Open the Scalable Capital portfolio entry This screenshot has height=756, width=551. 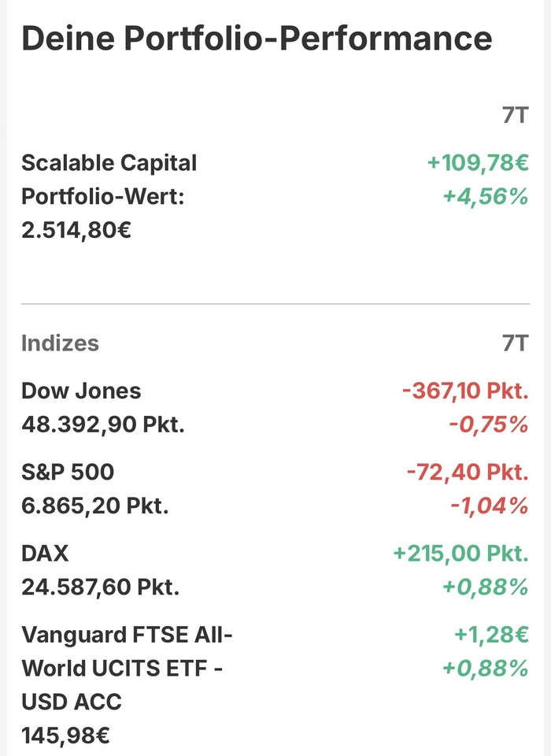(x=109, y=163)
